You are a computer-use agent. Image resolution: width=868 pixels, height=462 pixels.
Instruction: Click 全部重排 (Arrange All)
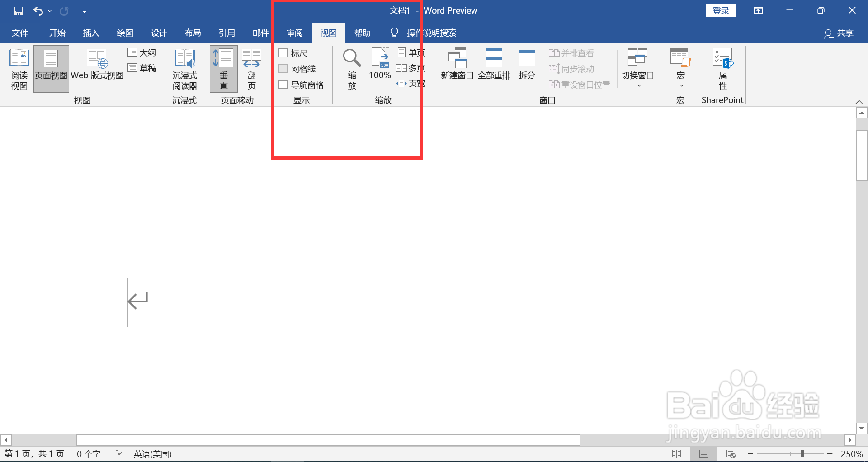494,66
